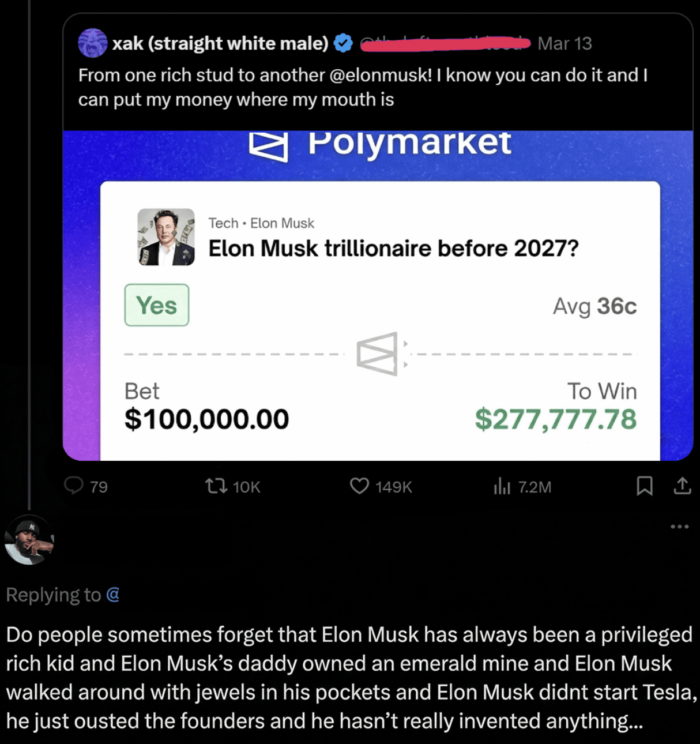Screen dimensions: 700x744
Task: Click the Polymarket logo in image
Action: tap(381, 144)
